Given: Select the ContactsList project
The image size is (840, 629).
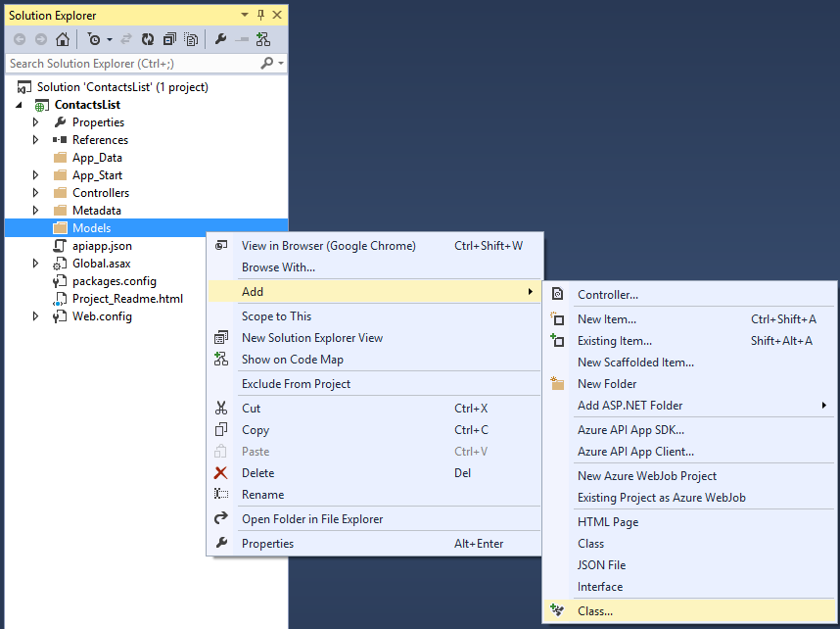Looking at the screenshot, I should [x=87, y=105].
